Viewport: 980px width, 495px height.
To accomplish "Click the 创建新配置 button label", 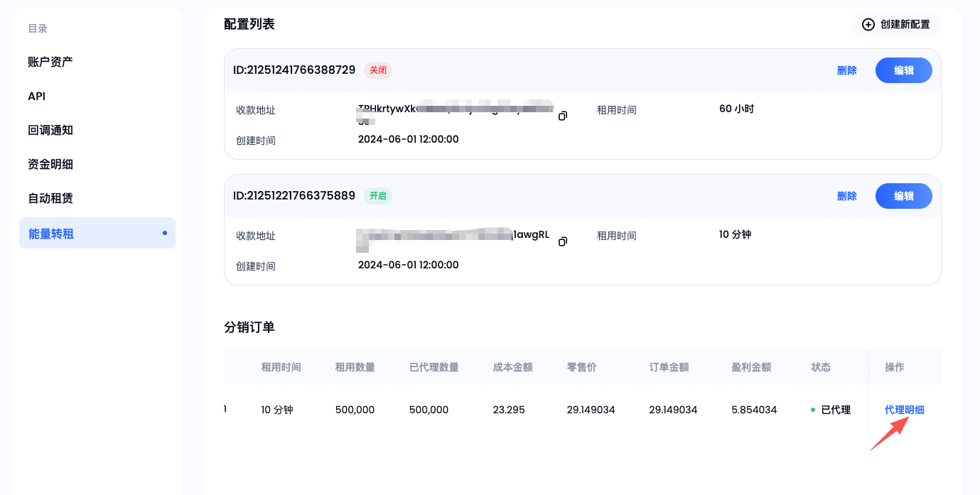I will click(x=905, y=24).
